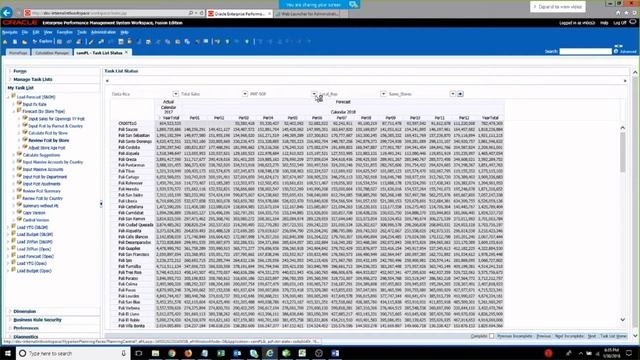Click the Open folder toolbar icon
Screen dimensions: 640x360
[24, 42]
